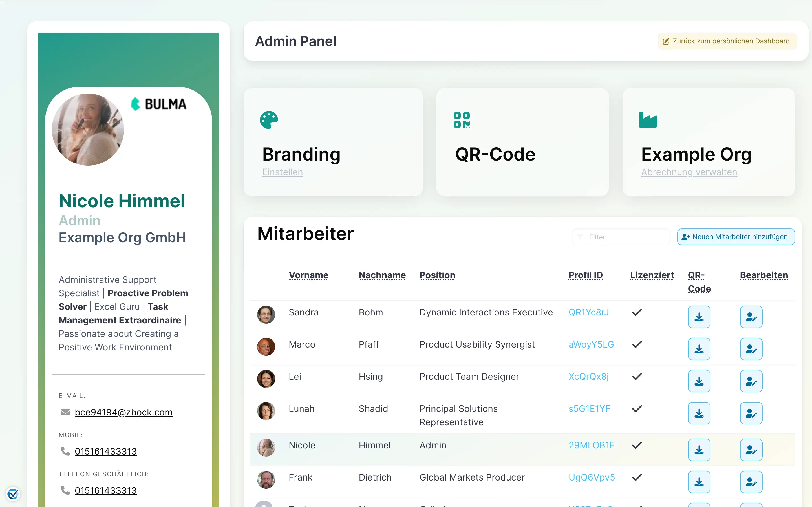812x507 pixels.
Task: Edit Nicole Himmel's employee entry
Action: tap(751, 450)
